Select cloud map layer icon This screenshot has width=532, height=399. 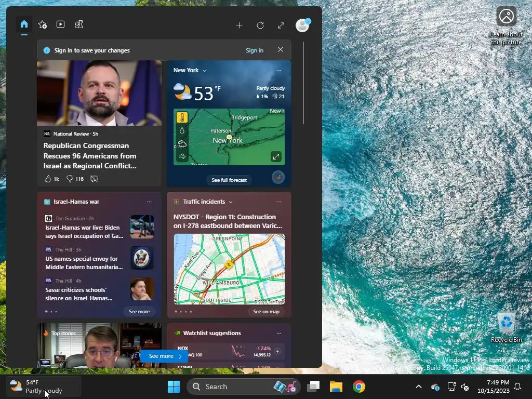click(182, 143)
